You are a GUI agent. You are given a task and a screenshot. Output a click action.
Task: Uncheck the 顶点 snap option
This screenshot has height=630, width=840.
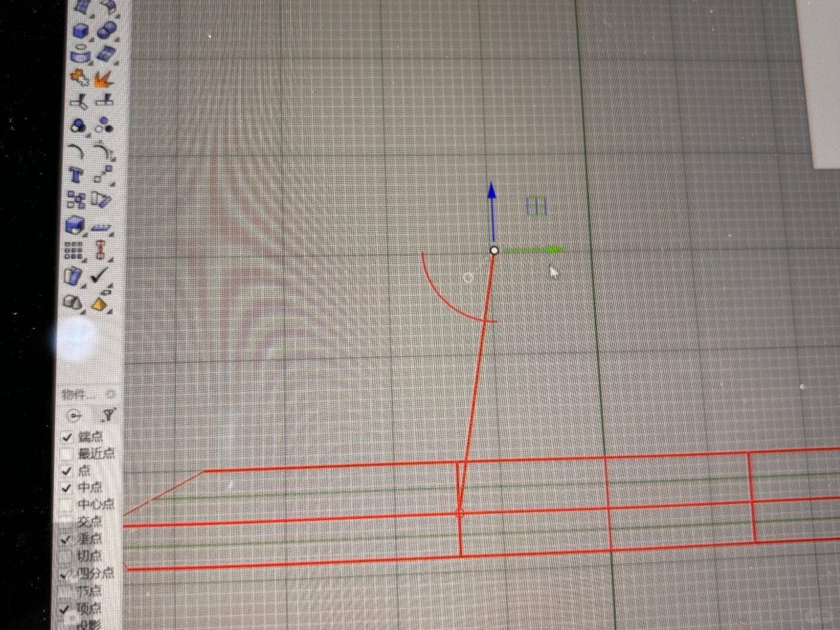65,609
